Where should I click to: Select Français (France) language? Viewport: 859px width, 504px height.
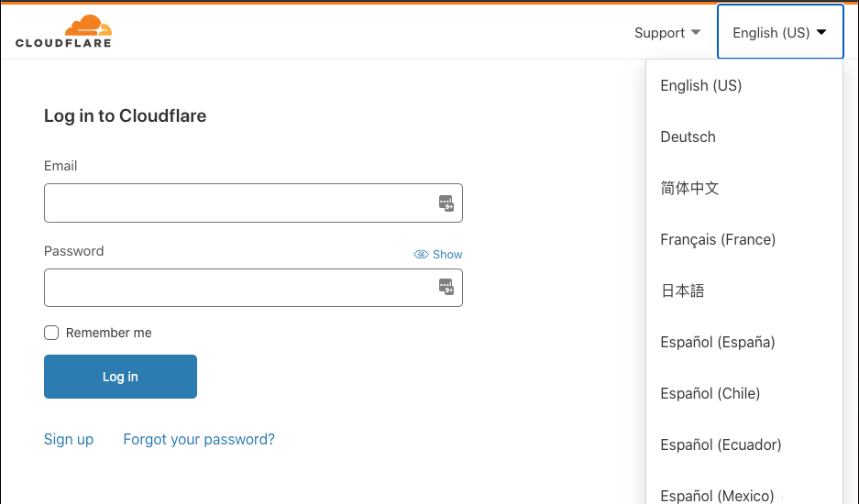coord(718,240)
